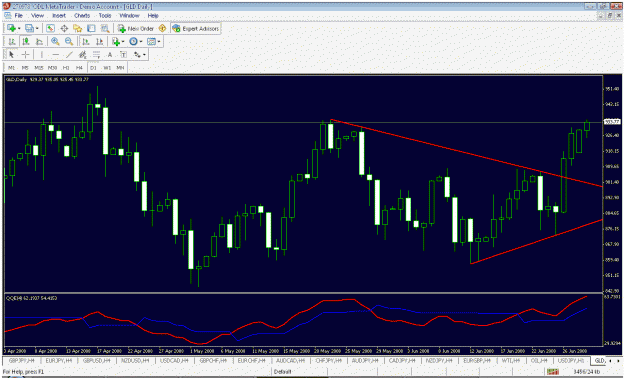Image resolution: width=625 pixels, height=378 pixels.
Task: Switch to the USDCAD,H4 chart tab
Action: pos(174,360)
